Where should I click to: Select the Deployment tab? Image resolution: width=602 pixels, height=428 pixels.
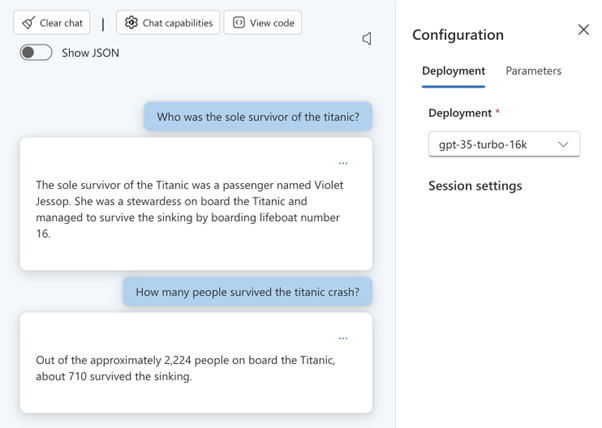tap(453, 71)
